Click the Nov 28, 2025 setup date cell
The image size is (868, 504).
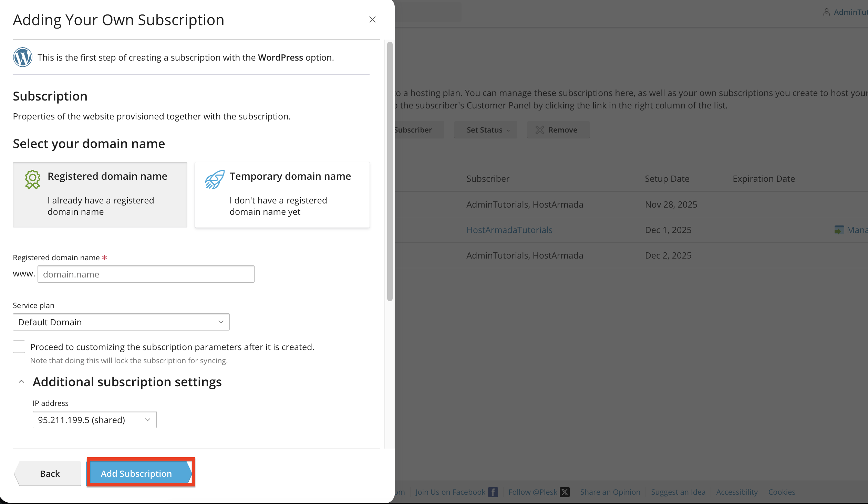tap(671, 204)
